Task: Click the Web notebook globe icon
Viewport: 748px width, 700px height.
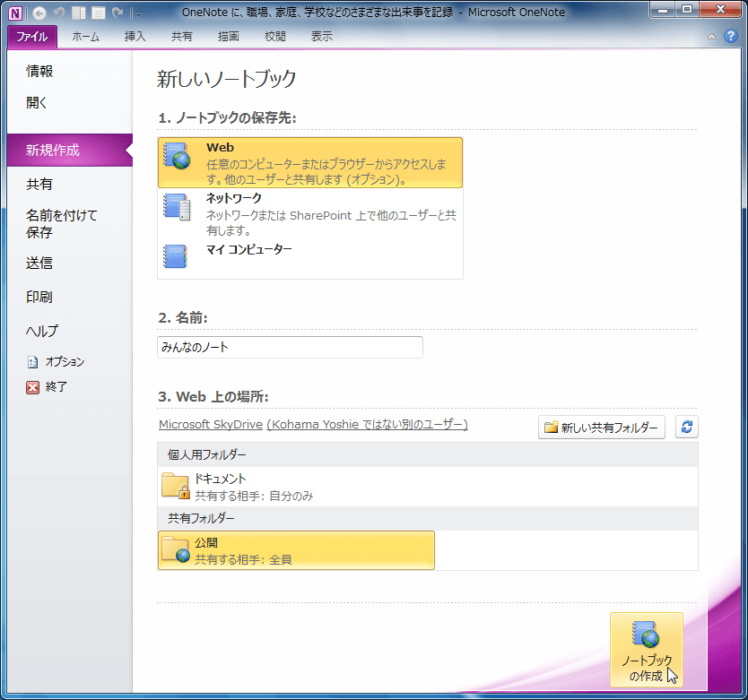Action: tap(177, 156)
